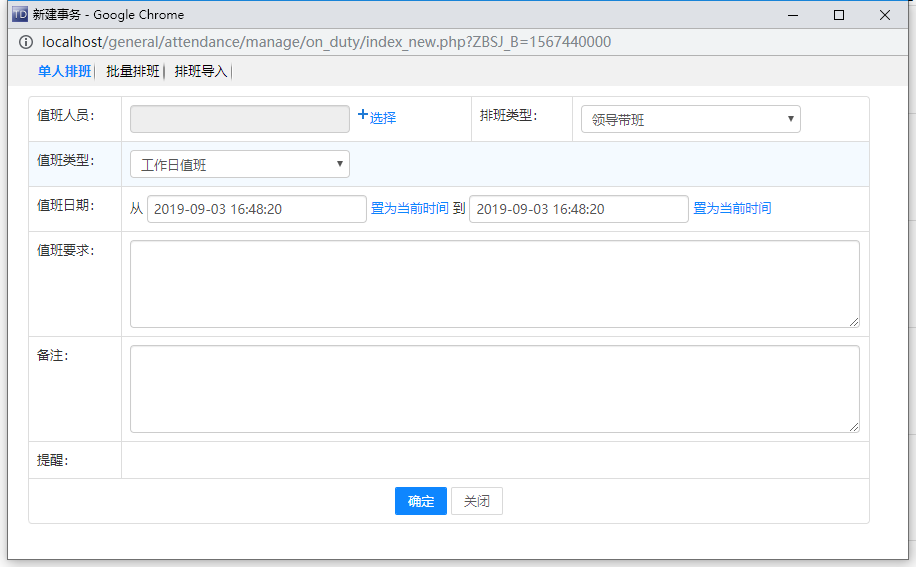Viewport: 916px width, 567px height.
Task: Focus the 值班要求 text area
Action: point(494,284)
